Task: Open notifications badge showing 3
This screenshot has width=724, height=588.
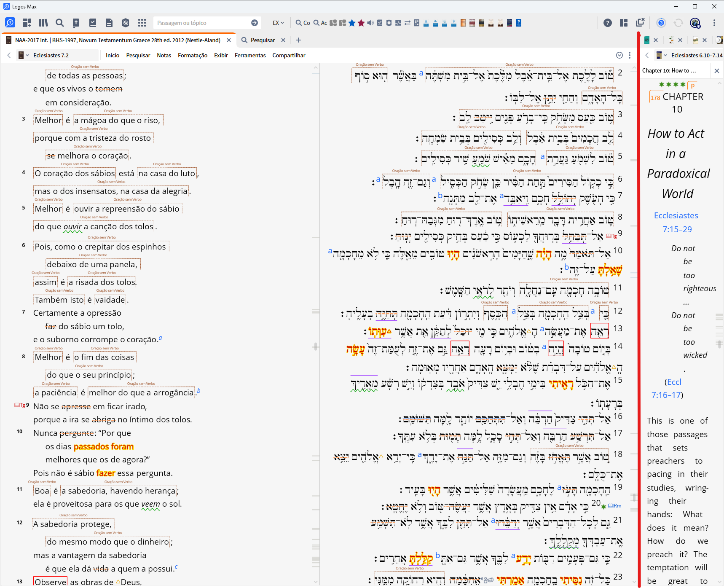Action: click(x=661, y=23)
